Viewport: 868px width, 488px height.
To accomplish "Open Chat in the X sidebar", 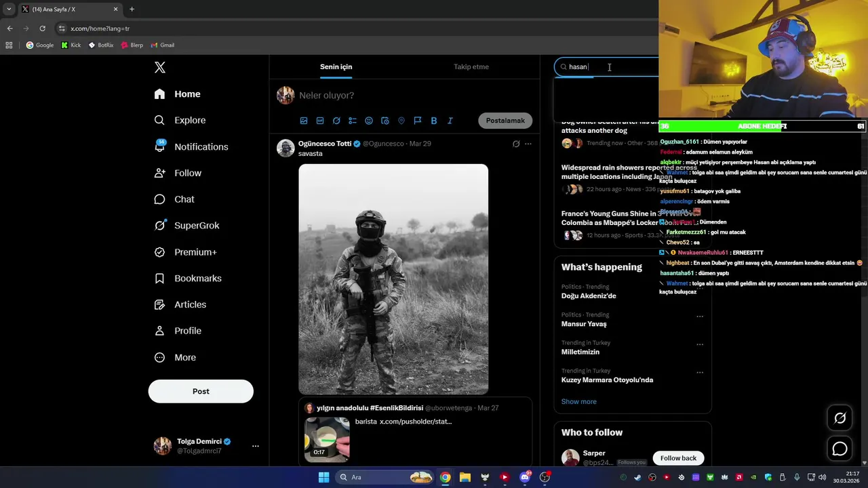I will pos(175,199).
